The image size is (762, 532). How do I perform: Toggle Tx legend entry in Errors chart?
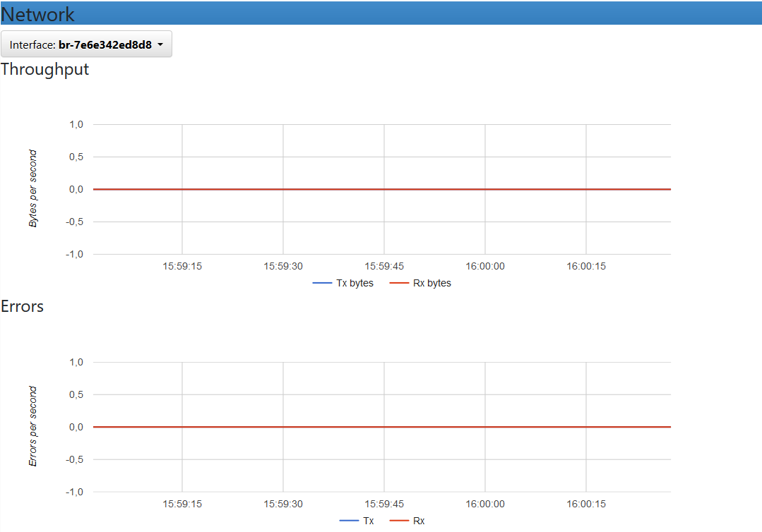pyautogui.click(x=357, y=521)
